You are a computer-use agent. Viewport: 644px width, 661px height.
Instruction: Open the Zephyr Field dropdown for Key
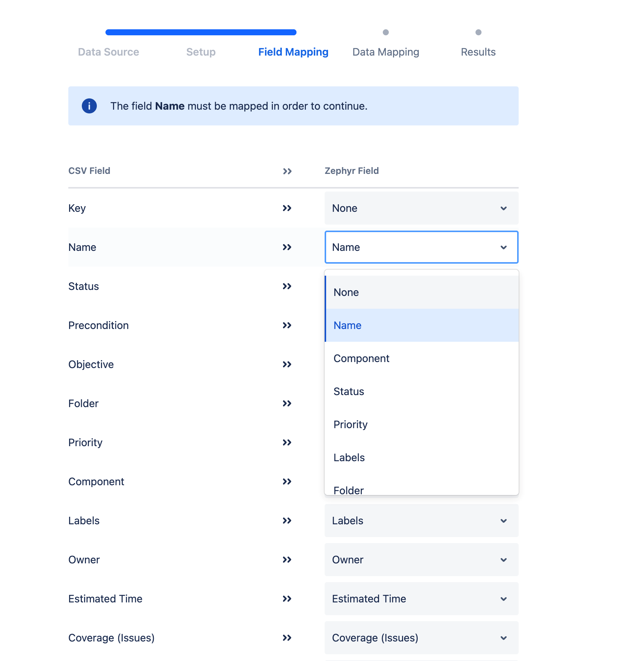421,208
